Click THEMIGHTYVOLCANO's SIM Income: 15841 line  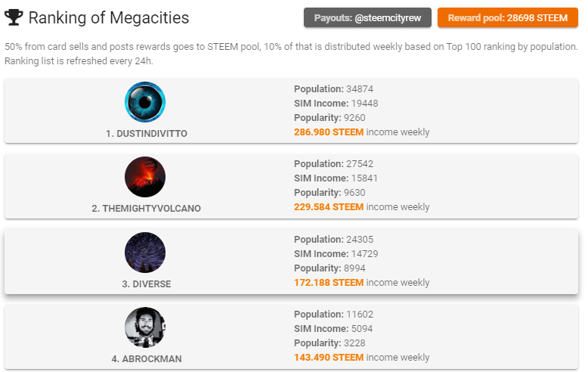click(x=336, y=178)
